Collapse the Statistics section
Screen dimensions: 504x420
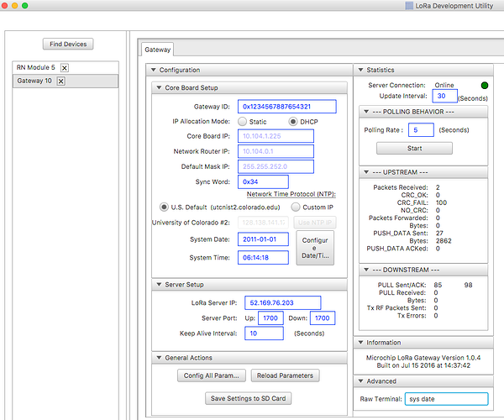point(360,70)
